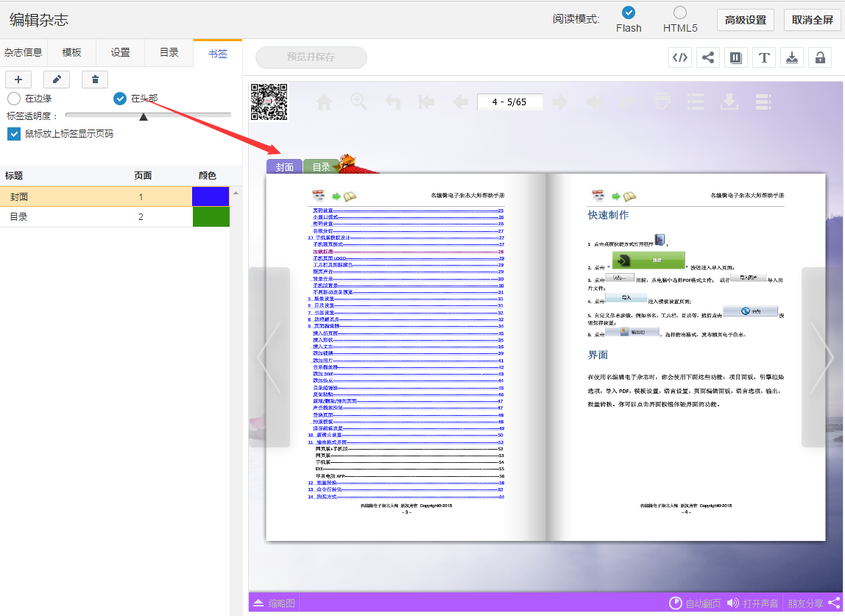Delete the selected bookmark with the trash icon
Image resolution: width=845 pixels, height=616 pixels.
[95, 79]
